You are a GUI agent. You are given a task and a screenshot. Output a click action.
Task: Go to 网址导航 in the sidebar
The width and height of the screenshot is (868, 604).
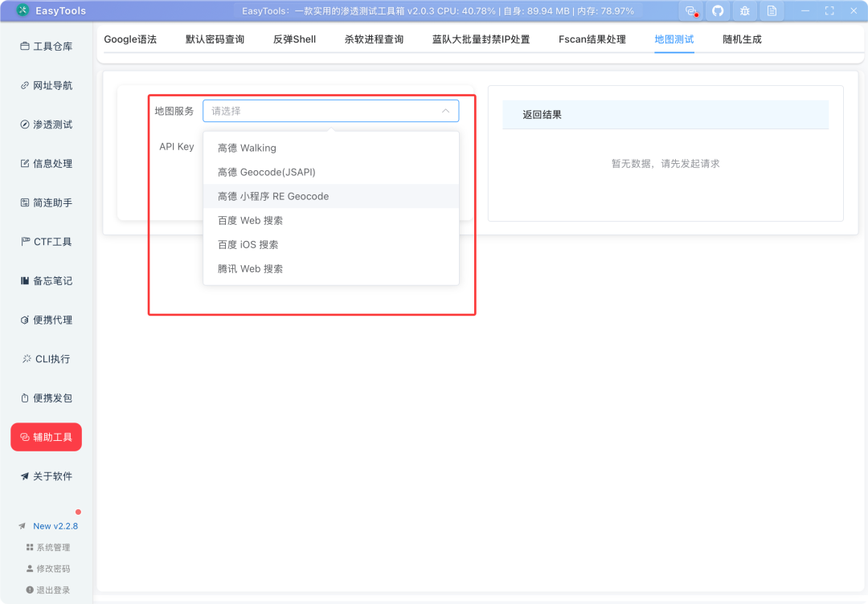click(47, 86)
